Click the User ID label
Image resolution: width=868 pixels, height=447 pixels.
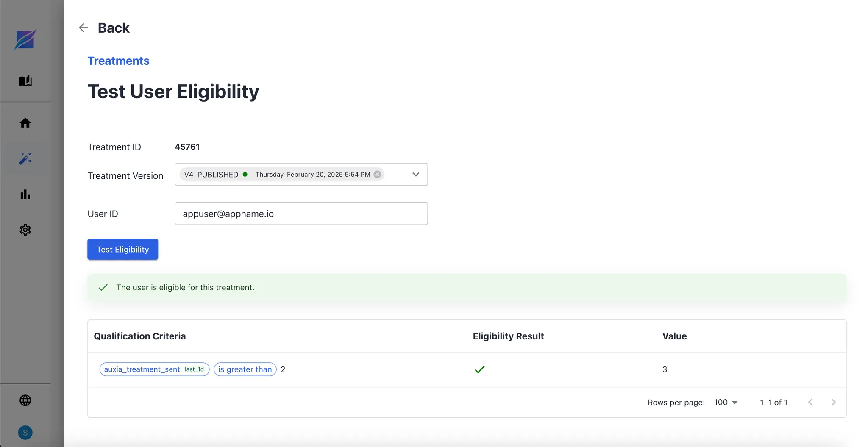(x=103, y=214)
